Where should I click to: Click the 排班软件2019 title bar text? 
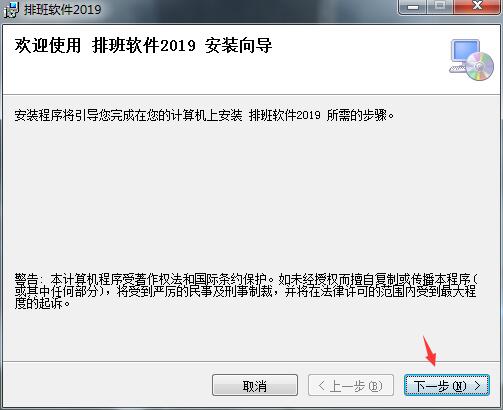62,9
